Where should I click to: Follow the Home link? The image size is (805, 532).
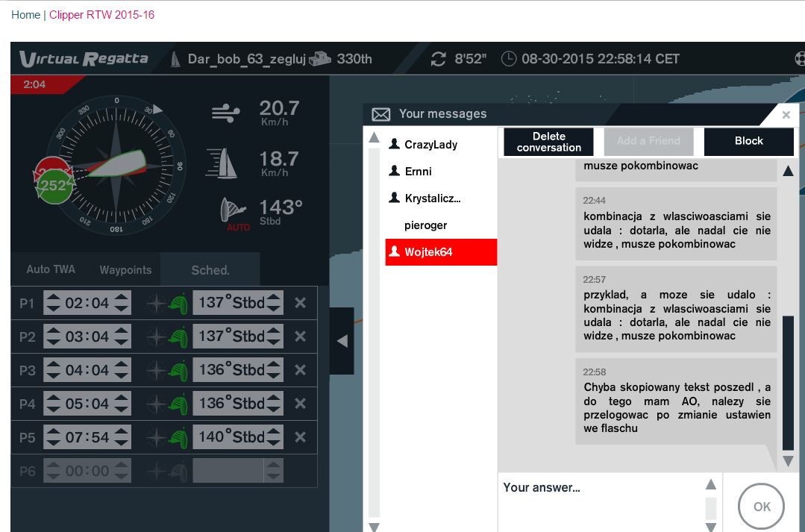pos(25,15)
